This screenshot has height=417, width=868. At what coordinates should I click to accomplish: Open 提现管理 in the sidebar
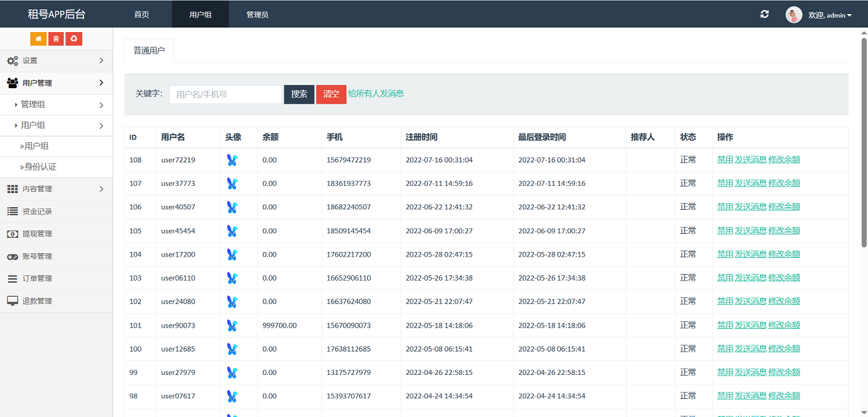[40, 235]
